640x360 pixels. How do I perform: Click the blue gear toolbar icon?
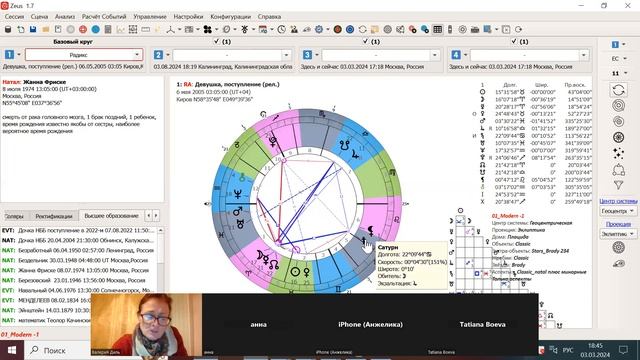coord(319,29)
